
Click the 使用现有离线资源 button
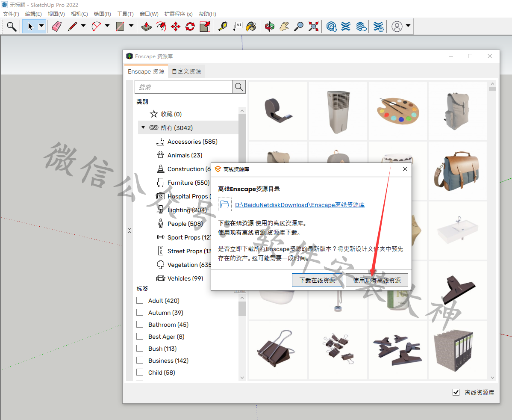tap(377, 280)
